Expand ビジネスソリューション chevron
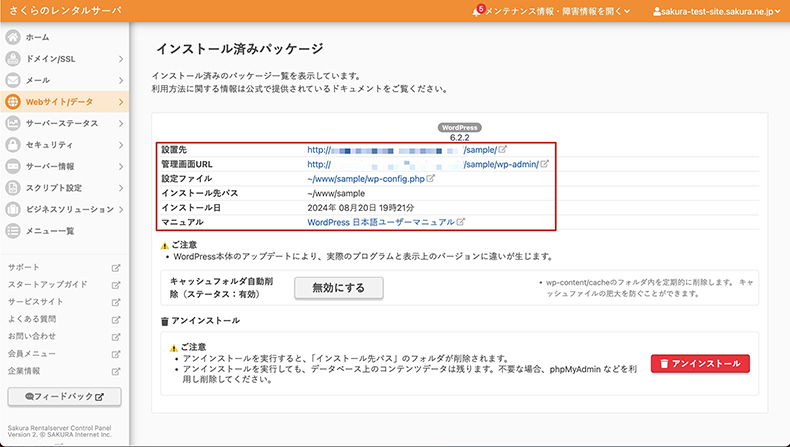Viewport: 790px width, 447px height. pyautogui.click(x=121, y=209)
